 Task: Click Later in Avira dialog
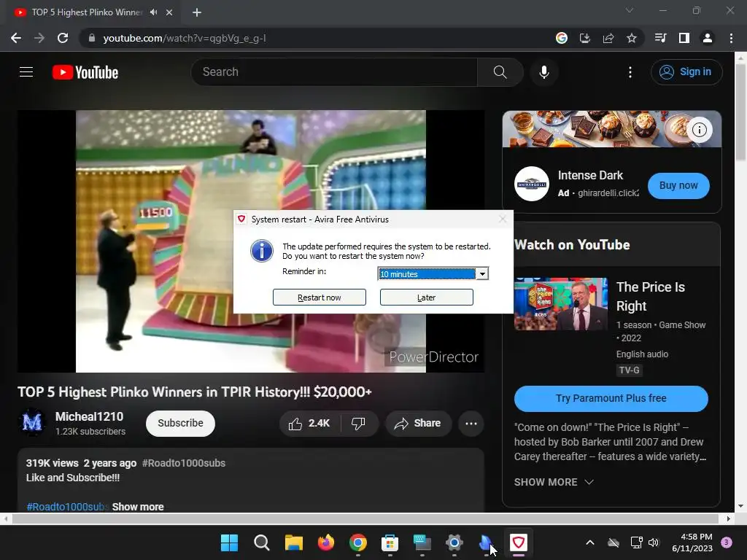[426, 297]
